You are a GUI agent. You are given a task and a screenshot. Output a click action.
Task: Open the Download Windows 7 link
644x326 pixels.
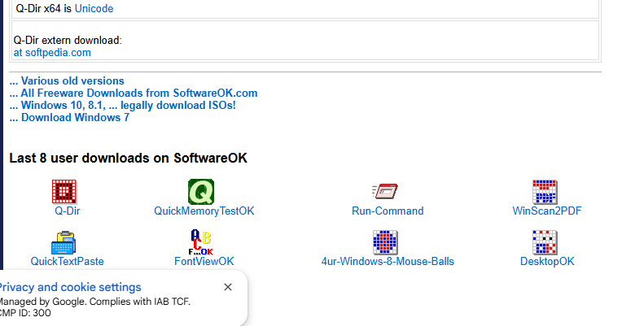pos(69,117)
